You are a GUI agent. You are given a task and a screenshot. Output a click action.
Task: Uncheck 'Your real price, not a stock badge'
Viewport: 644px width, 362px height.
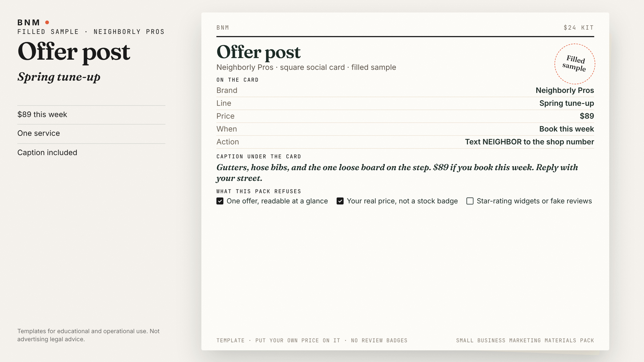(340, 201)
